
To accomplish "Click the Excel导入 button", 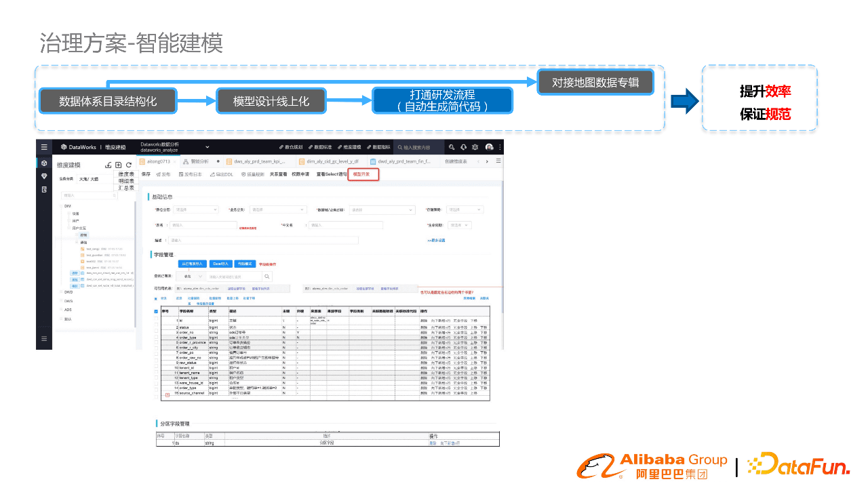I will [x=220, y=264].
